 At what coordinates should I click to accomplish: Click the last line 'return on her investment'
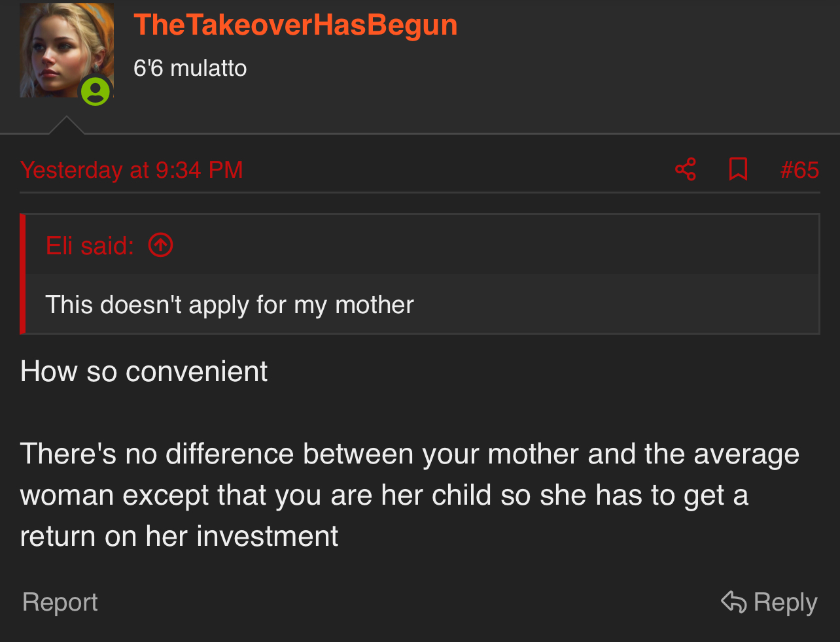pos(179,536)
